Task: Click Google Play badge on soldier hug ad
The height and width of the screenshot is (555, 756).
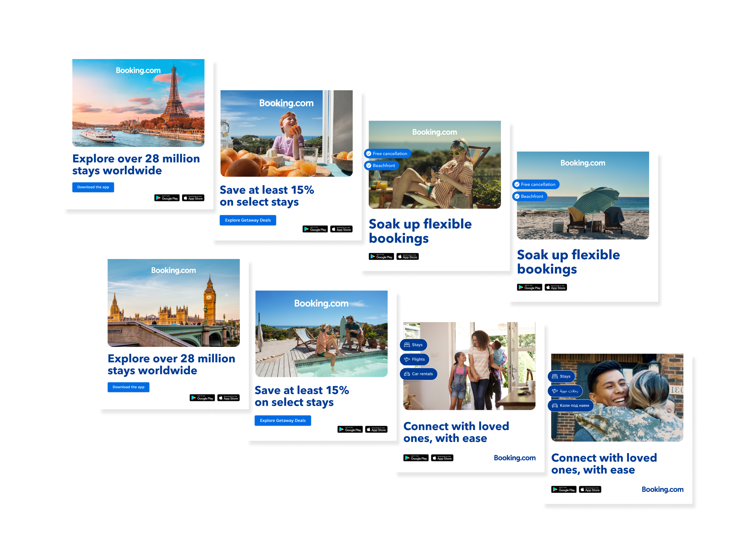Action: click(x=564, y=489)
